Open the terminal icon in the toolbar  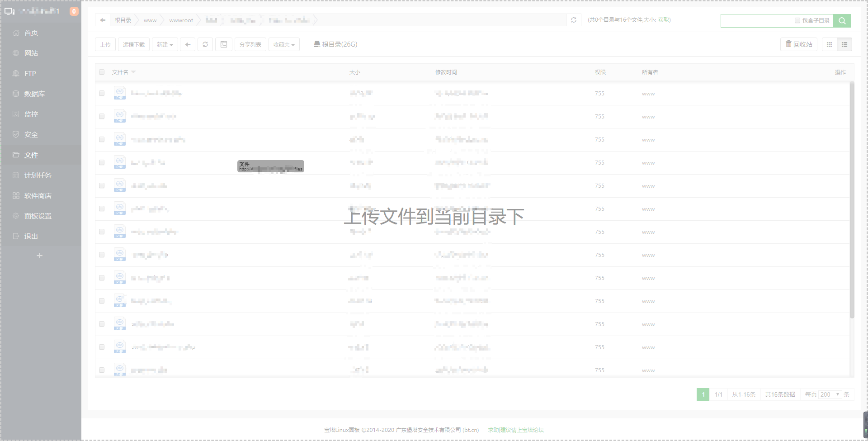[224, 44]
